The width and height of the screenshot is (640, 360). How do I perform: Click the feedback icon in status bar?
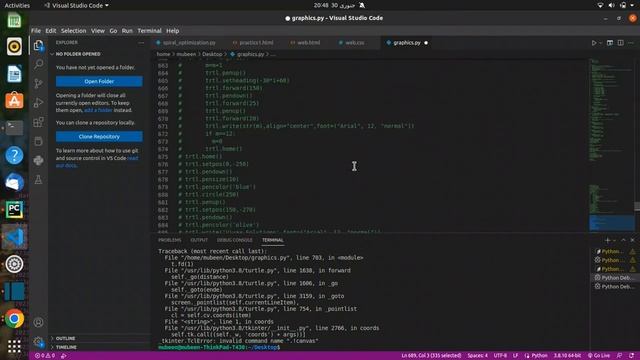click(x=620, y=356)
